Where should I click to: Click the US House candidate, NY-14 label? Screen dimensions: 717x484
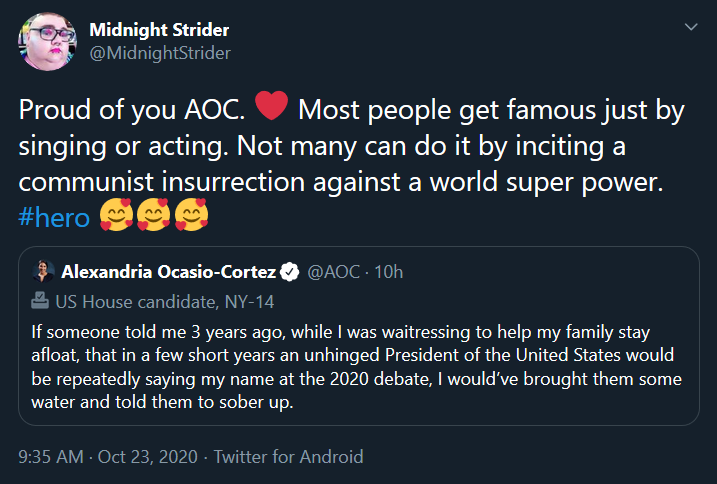(165, 301)
